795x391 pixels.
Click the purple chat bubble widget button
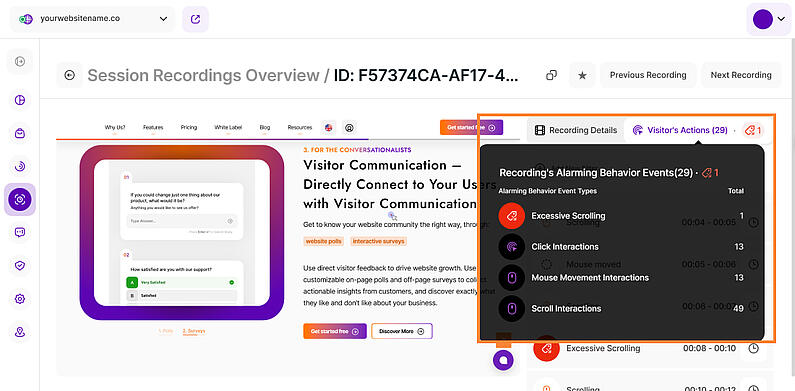coord(503,360)
